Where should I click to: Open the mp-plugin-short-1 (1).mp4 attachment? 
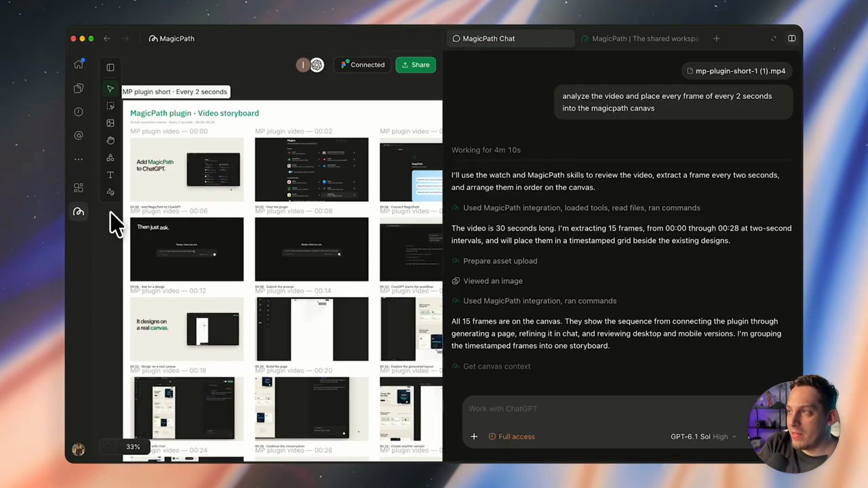tap(736, 71)
